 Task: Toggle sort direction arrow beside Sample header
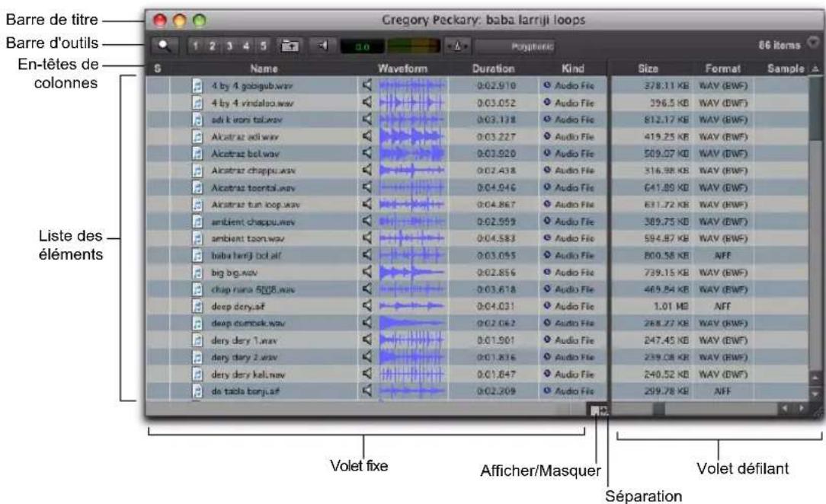click(815, 69)
